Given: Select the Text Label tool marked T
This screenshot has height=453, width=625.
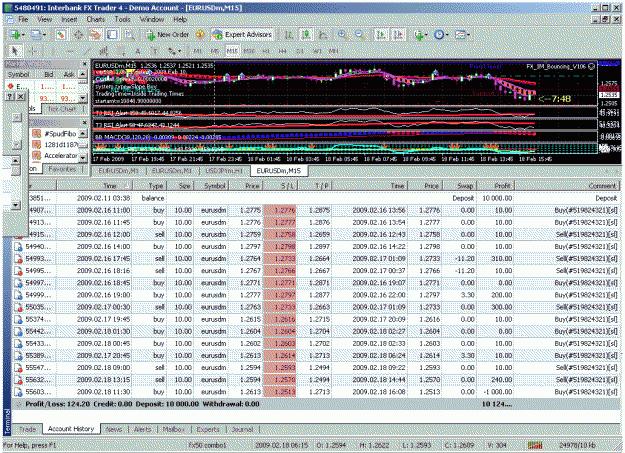Looking at the screenshot, I should (x=155, y=51).
